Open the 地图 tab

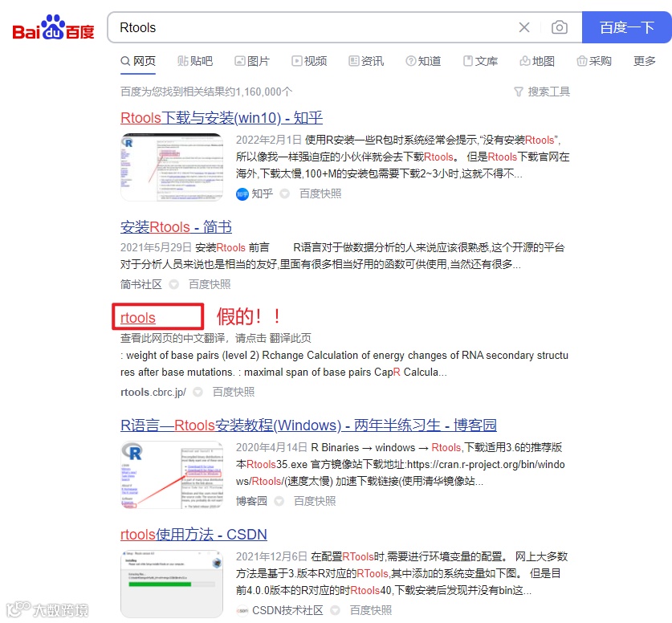(x=537, y=61)
